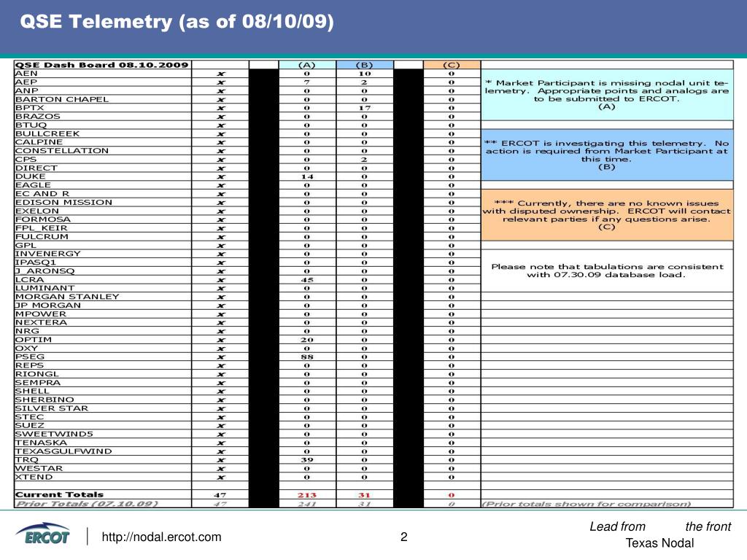This screenshot has height=560, width=747.
Task: Click the BARTON CHAPEL row label
Action: pos(62,99)
